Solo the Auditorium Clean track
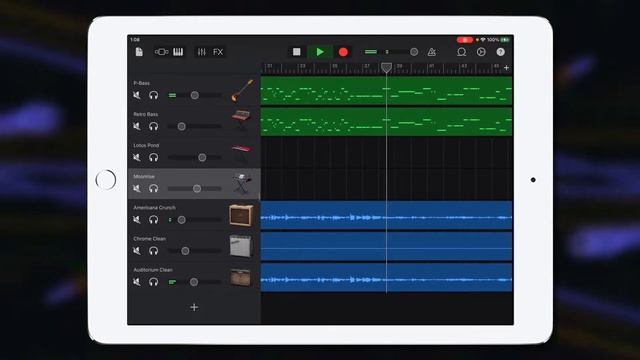640x360 pixels. tap(153, 282)
